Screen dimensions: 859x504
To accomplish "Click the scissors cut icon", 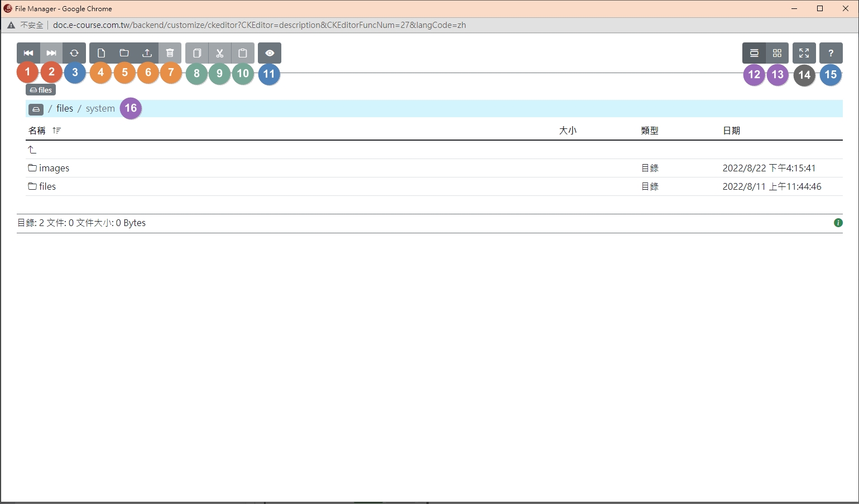I will coord(220,53).
